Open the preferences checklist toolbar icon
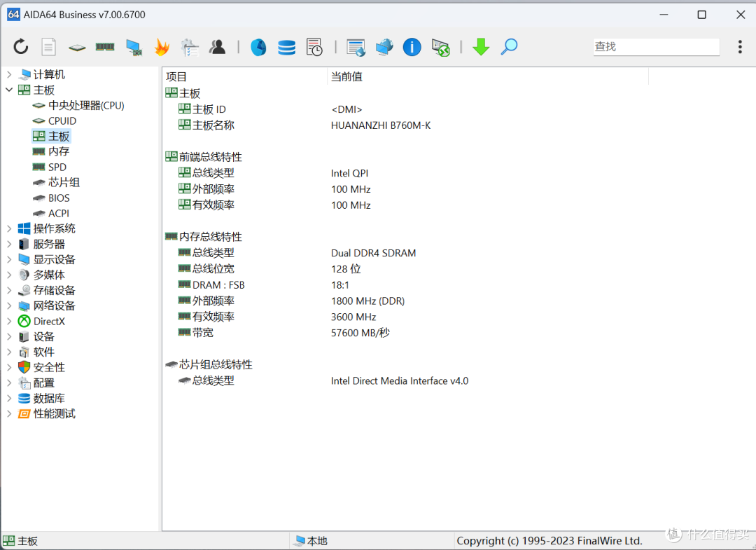This screenshot has width=756, height=550. (190, 47)
